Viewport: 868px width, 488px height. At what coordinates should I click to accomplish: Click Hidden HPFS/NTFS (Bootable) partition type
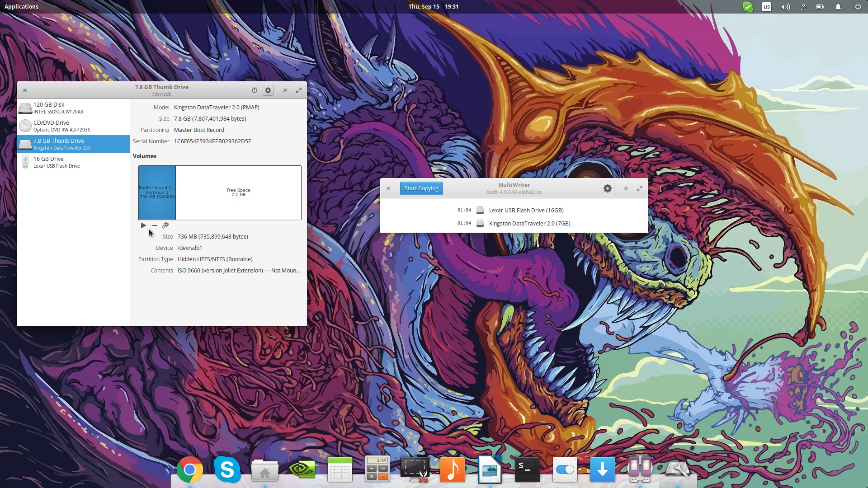pyautogui.click(x=215, y=259)
